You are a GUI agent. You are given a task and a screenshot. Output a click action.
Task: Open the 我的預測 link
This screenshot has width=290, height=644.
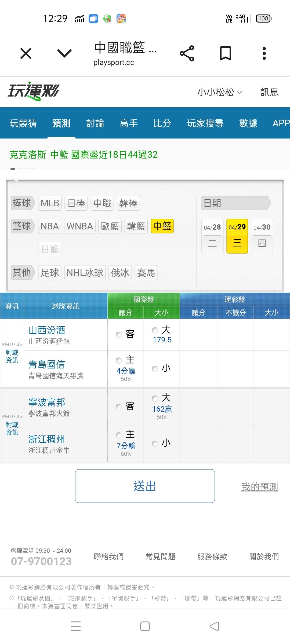coord(260,486)
